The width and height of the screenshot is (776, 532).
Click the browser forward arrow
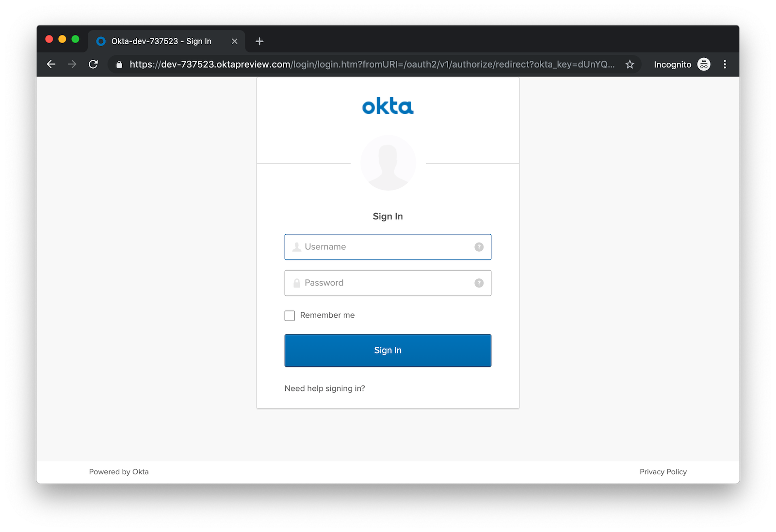tap(72, 64)
